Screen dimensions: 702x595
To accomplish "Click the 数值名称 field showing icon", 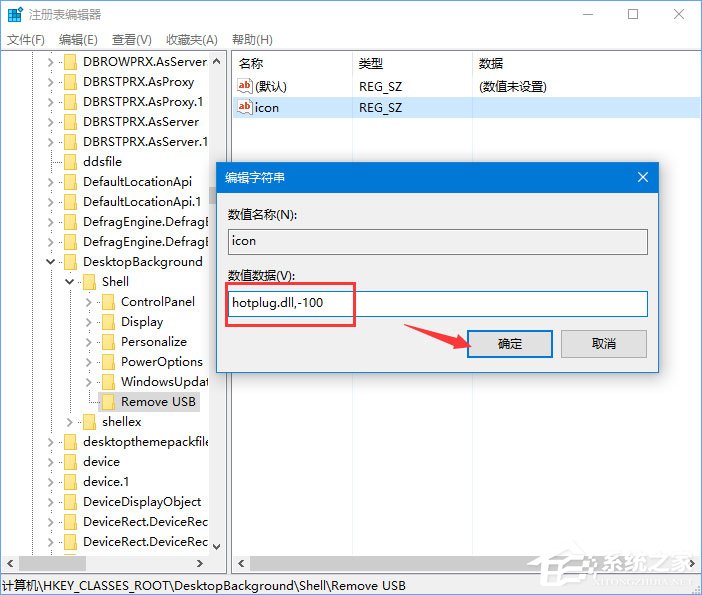I will [437, 242].
